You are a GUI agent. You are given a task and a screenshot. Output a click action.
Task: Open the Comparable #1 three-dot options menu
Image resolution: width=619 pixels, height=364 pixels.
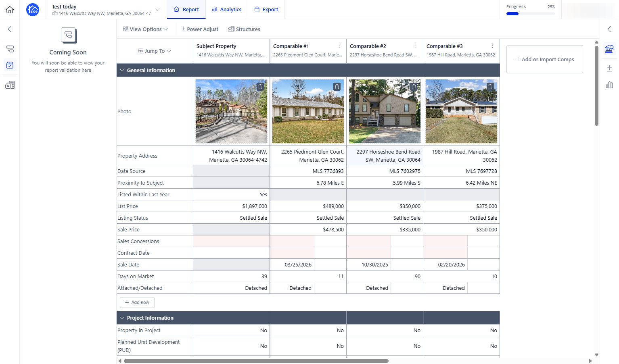pos(339,46)
